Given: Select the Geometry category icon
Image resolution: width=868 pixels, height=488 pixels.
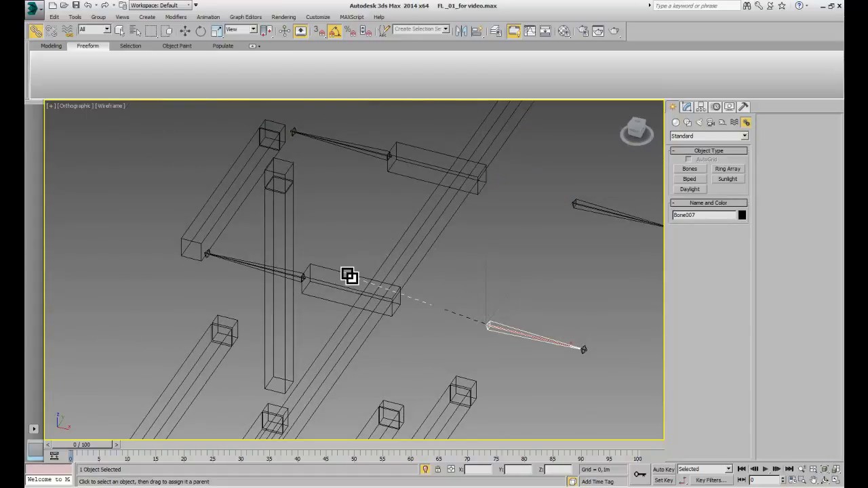Looking at the screenshot, I should pyautogui.click(x=675, y=123).
